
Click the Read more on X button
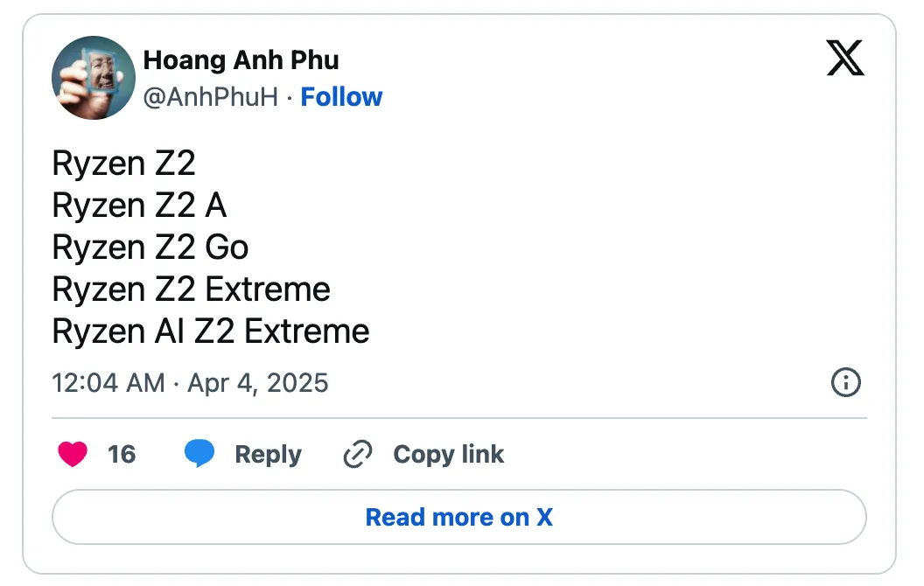coord(458,517)
